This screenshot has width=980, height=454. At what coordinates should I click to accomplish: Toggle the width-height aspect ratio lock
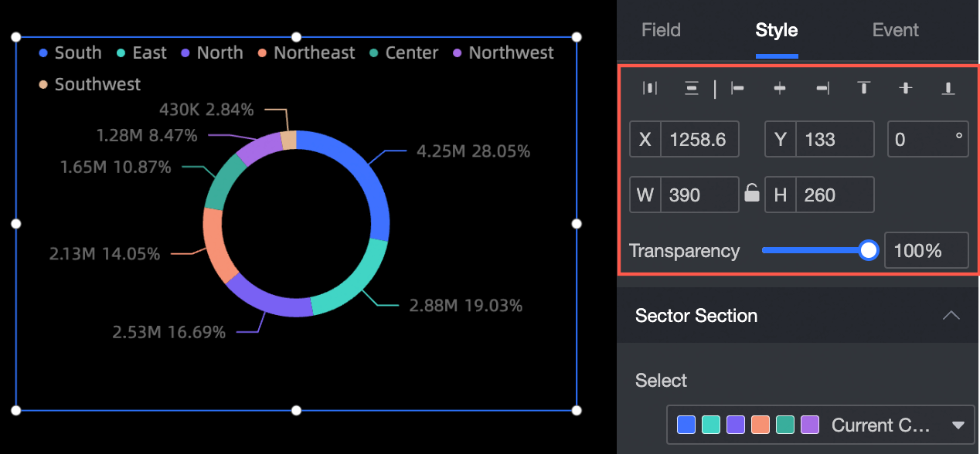[x=752, y=193]
